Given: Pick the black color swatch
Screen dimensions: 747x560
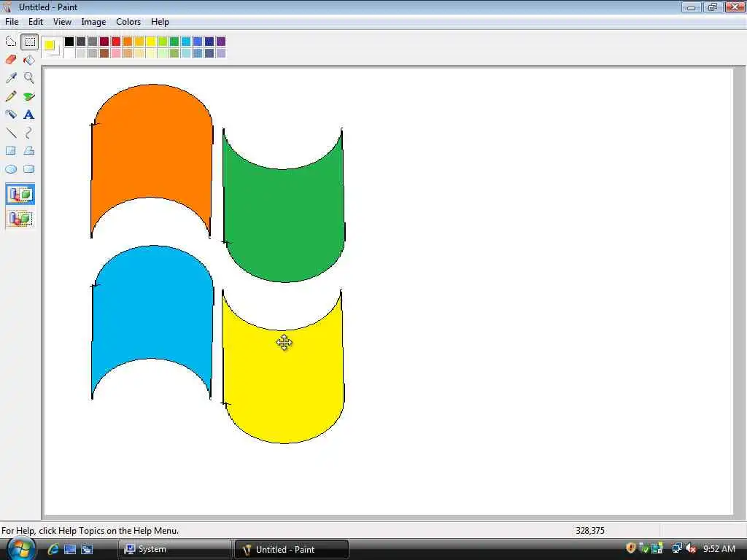Looking at the screenshot, I should [69, 42].
